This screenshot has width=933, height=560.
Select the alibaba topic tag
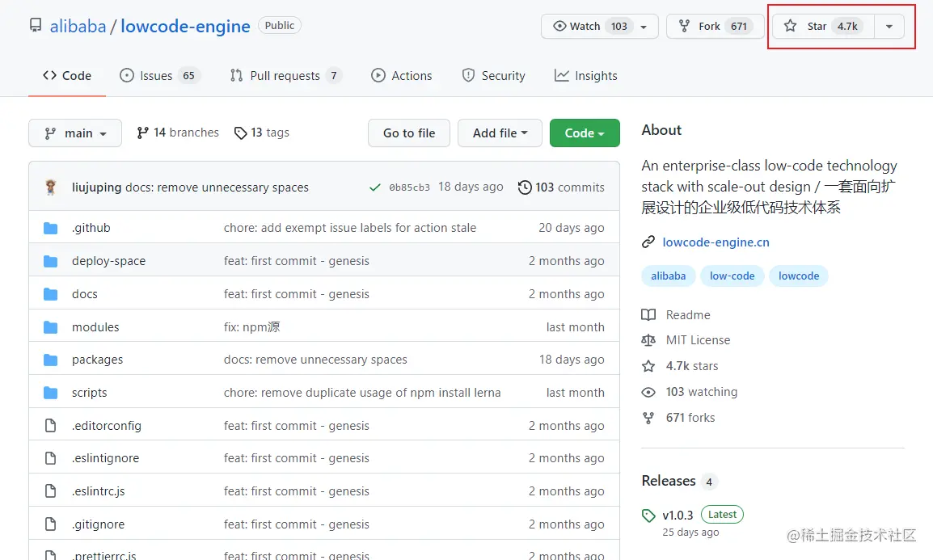(668, 276)
